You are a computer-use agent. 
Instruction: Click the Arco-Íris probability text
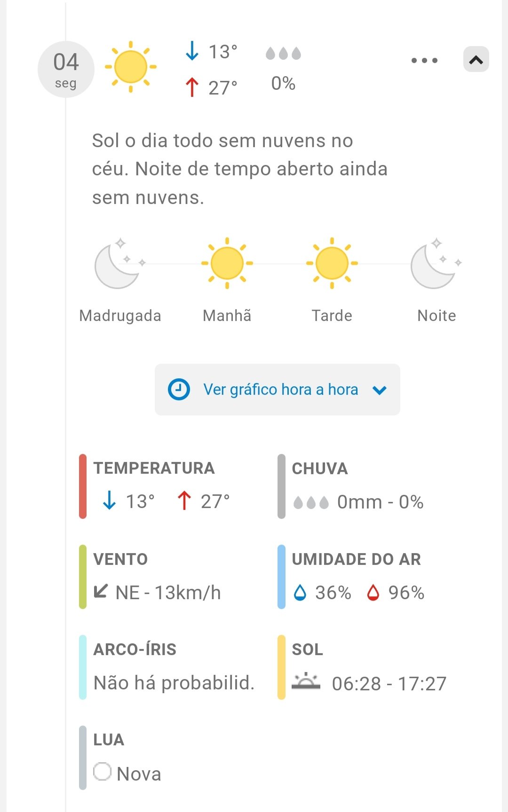tap(174, 683)
